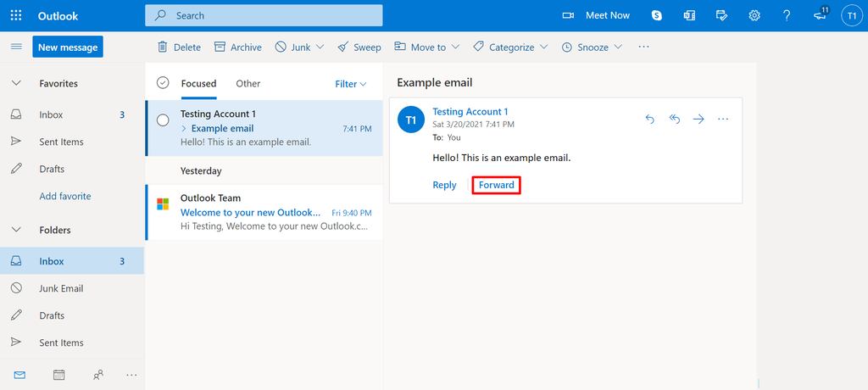
Task: Toggle the hamburger navigation pane
Action: (17, 47)
